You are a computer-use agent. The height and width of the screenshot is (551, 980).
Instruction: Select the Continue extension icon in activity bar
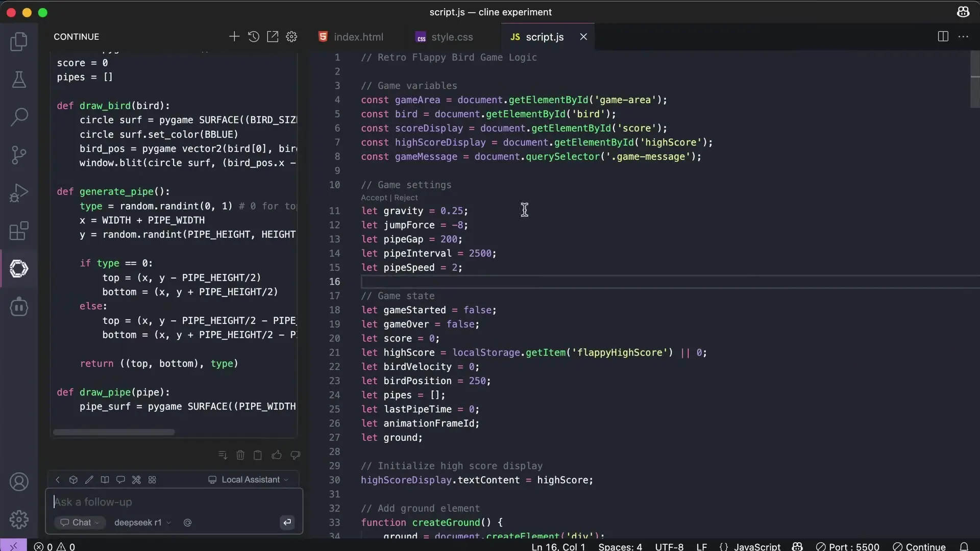click(x=19, y=268)
